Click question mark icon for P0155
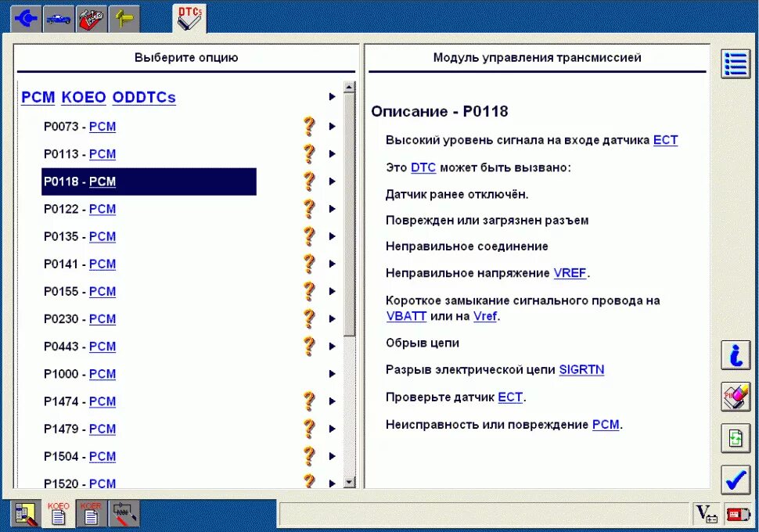This screenshot has height=532, width=759. 309,291
